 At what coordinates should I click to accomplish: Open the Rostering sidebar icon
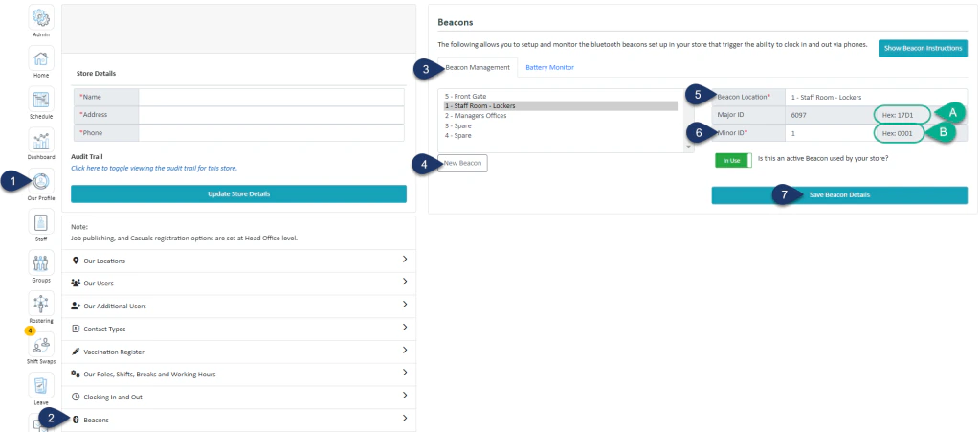pyautogui.click(x=41, y=304)
